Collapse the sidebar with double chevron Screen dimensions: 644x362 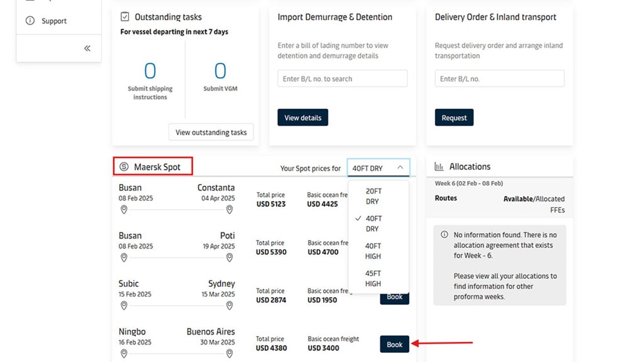click(x=87, y=48)
